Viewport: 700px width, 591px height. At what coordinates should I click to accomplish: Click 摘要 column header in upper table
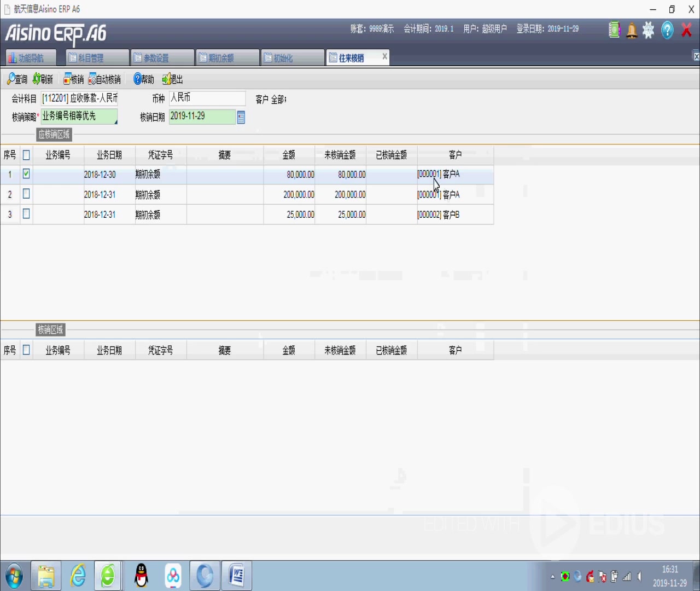pos(225,155)
